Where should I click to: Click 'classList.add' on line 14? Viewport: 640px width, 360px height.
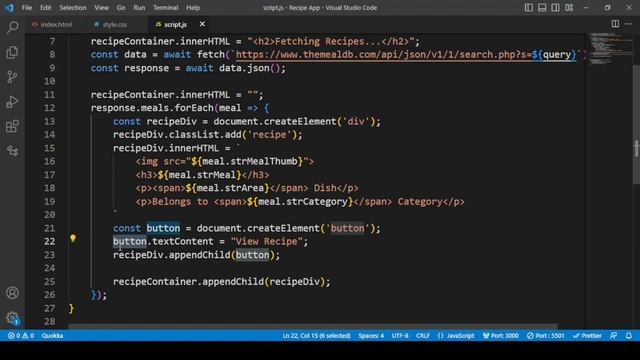click(x=205, y=135)
